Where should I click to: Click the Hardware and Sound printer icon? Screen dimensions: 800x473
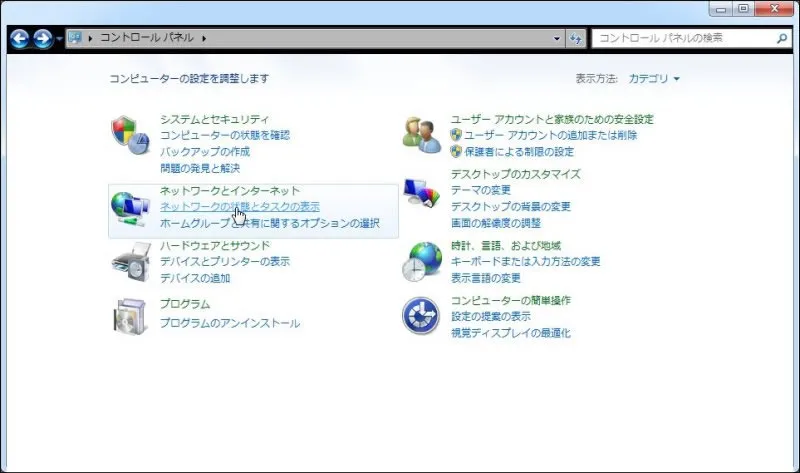point(130,261)
